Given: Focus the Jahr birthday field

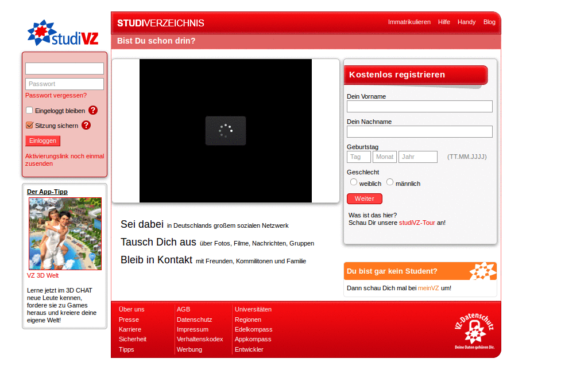Looking at the screenshot, I should pos(418,157).
